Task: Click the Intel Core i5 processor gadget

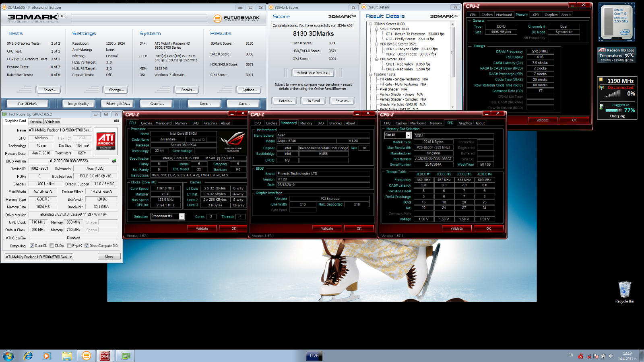Action: click(617, 22)
